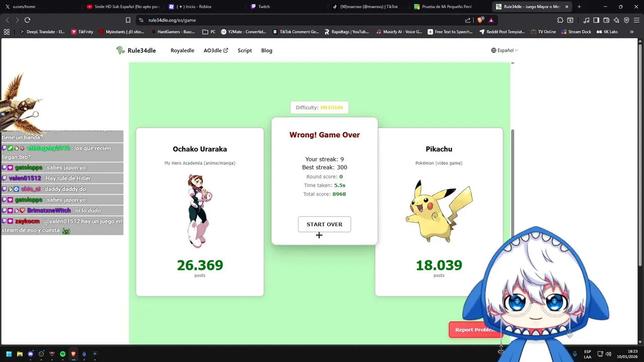Open the extensions puzzle icon
The width and height of the screenshot is (644, 362).
click(x=560, y=20)
